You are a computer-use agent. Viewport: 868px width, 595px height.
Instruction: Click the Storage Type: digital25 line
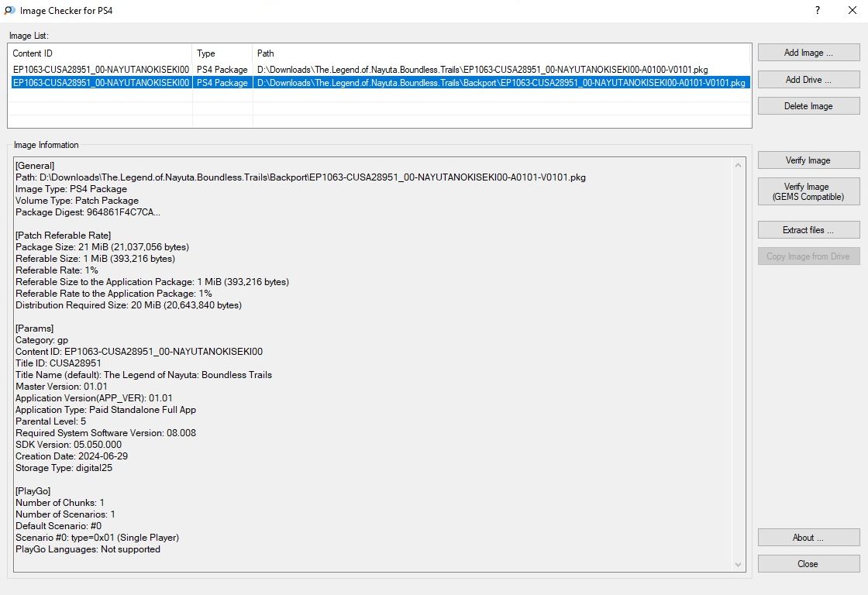pos(64,468)
